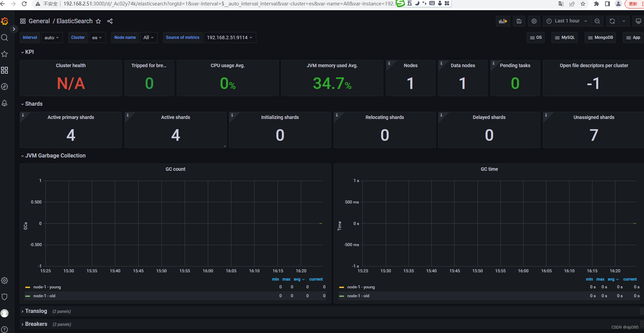Toggle node-1 - old series in GC time legend
The height and width of the screenshot is (333, 644).
click(x=358, y=296)
